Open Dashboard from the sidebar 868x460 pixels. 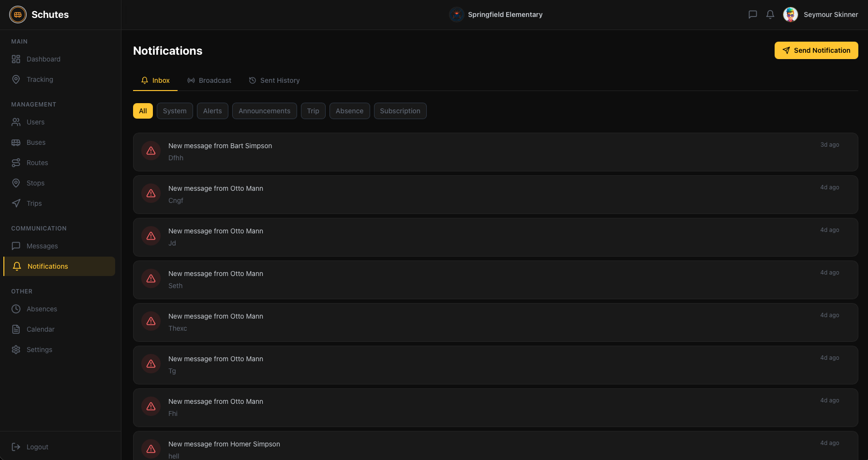43,59
